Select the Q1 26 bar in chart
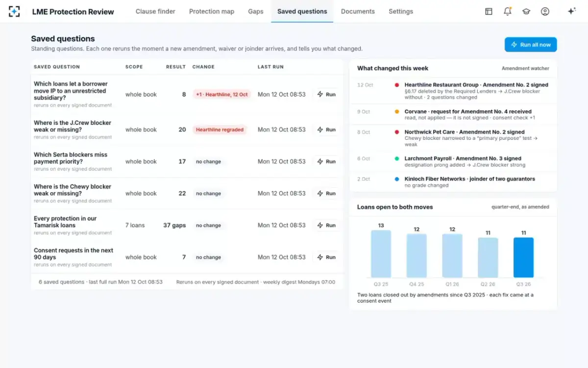588x368 pixels. [452, 256]
